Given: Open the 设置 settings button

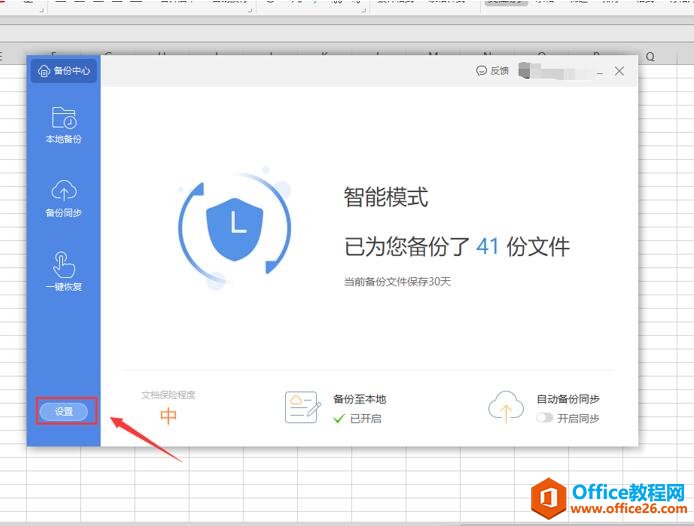Looking at the screenshot, I should coord(64,411).
